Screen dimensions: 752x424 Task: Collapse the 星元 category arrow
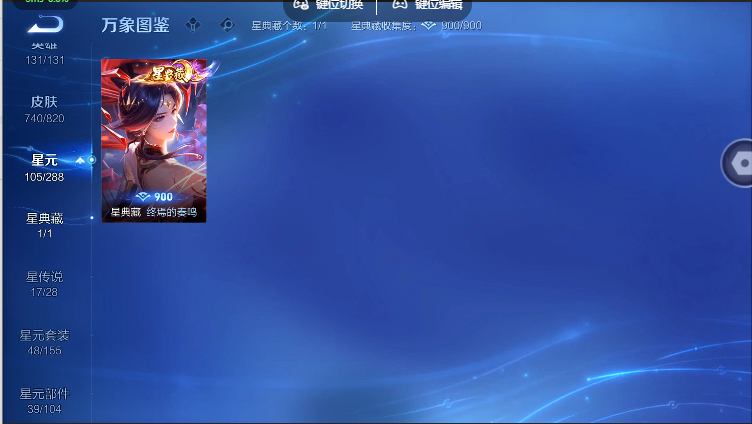[x=80, y=160]
